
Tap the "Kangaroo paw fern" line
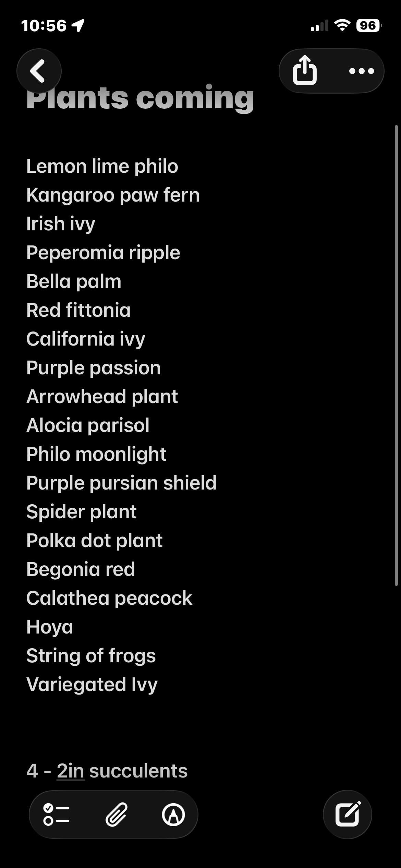113,195
